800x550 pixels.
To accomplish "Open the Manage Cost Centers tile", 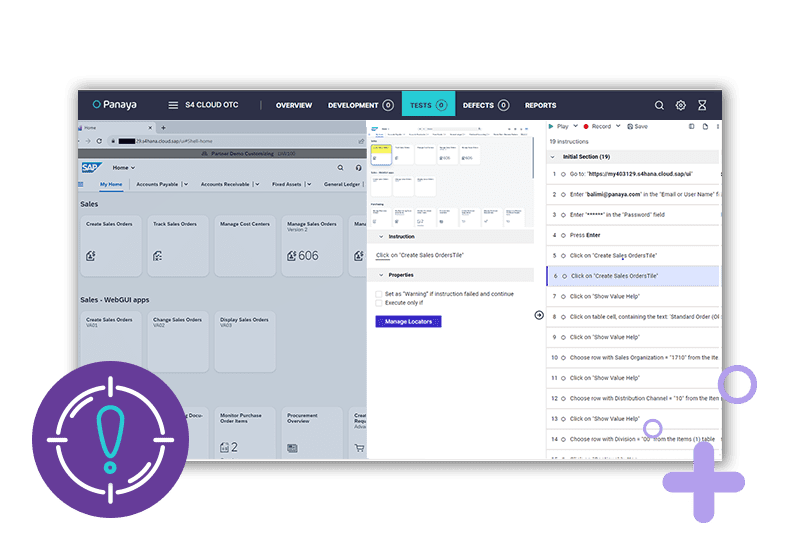I will [245, 246].
